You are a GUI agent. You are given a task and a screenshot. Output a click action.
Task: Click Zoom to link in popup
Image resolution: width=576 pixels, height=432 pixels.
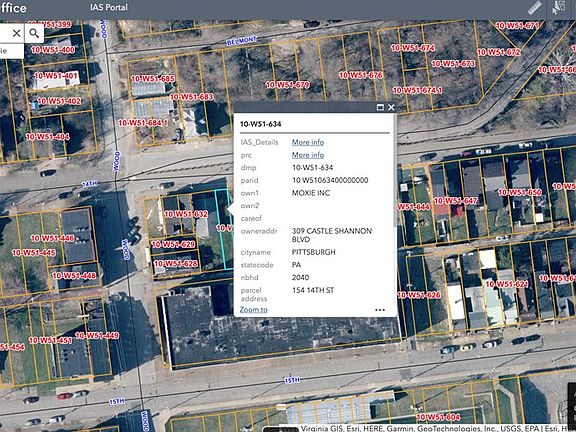(x=253, y=310)
